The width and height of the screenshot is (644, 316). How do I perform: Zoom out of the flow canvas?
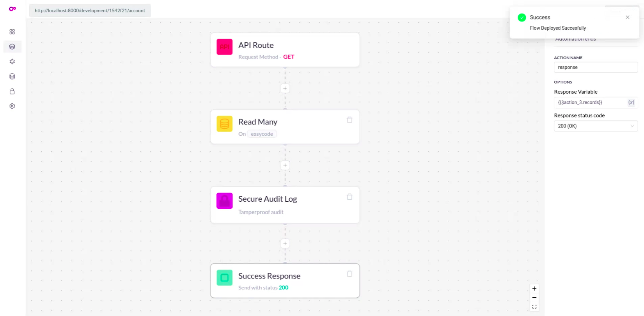point(534,298)
